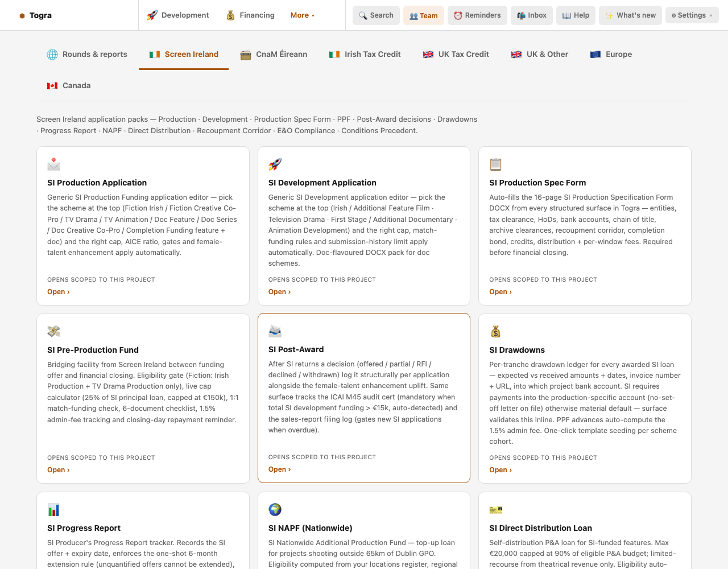Image resolution: width=728 pixels, height=569 pixels.
Task: Click the Togra logo dot icon
Action: [22, 16]
